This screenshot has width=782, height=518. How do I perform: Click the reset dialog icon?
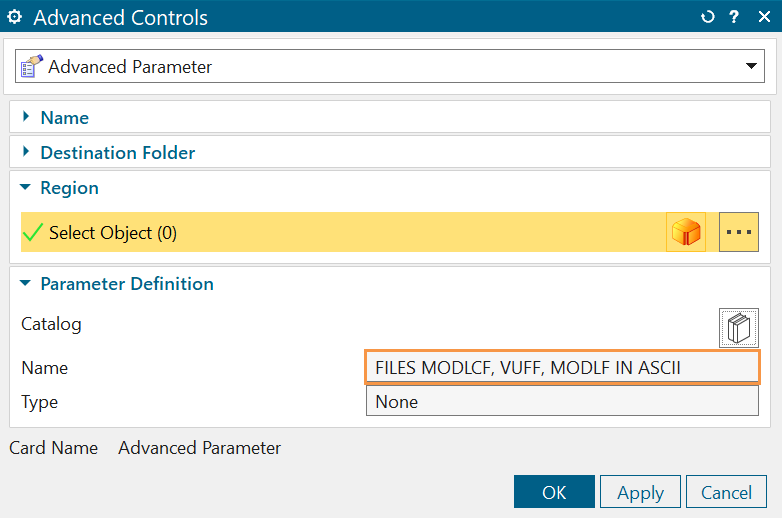[709, 18]
